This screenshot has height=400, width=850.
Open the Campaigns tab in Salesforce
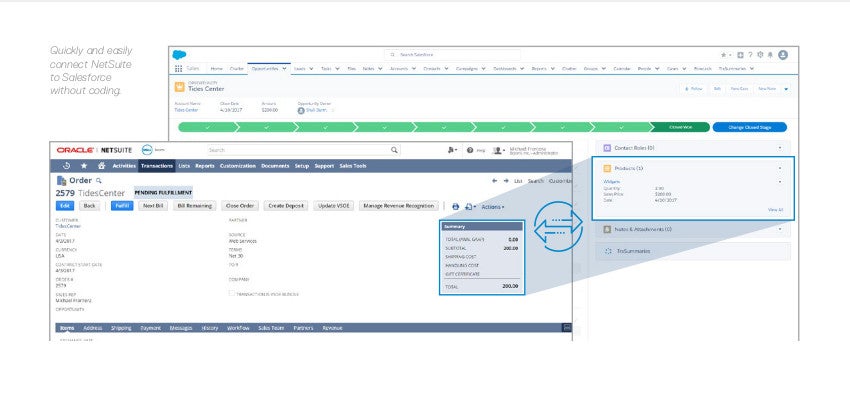467,69
